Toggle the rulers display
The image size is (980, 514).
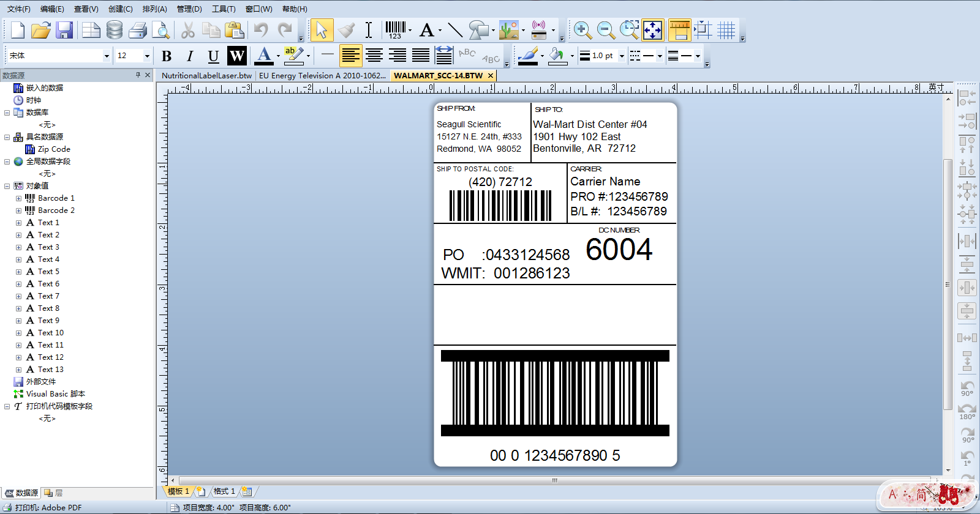(x=679, y=30)
